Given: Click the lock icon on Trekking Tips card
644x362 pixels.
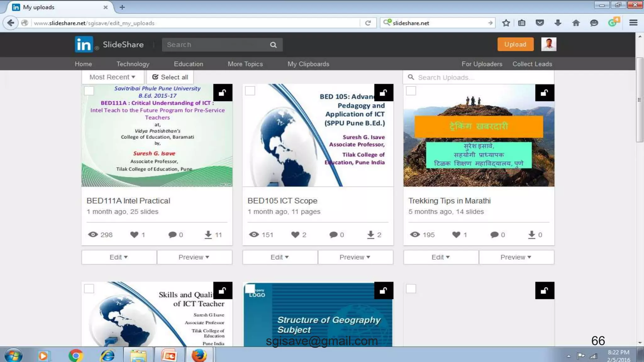Looking at the screenshot, I should (x=545, y=93).
